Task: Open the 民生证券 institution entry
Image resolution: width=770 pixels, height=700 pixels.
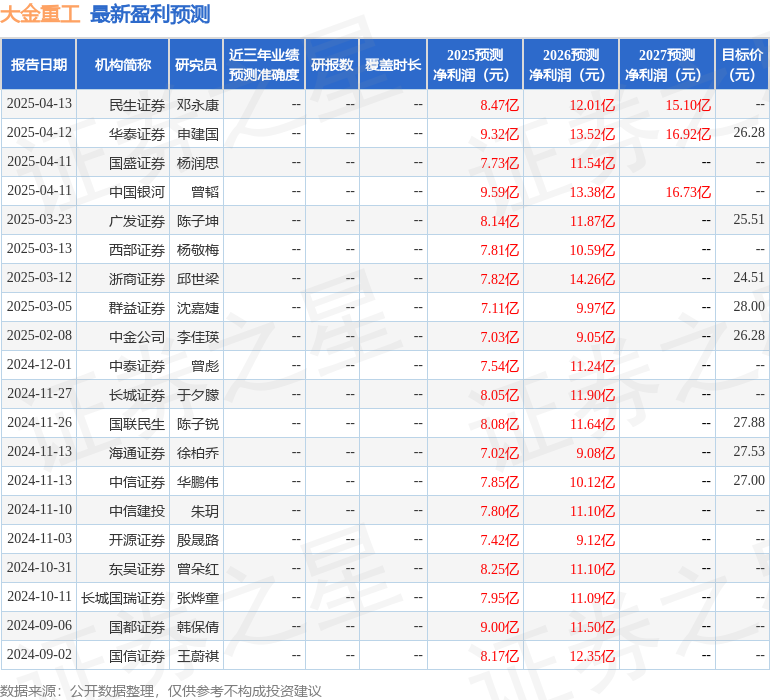Action: [137, 104]
